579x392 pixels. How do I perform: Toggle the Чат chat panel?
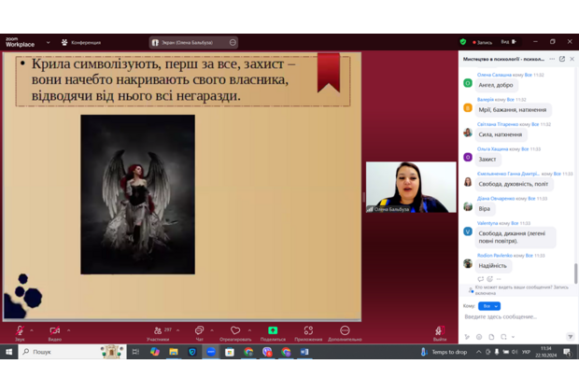click(199, 331)
